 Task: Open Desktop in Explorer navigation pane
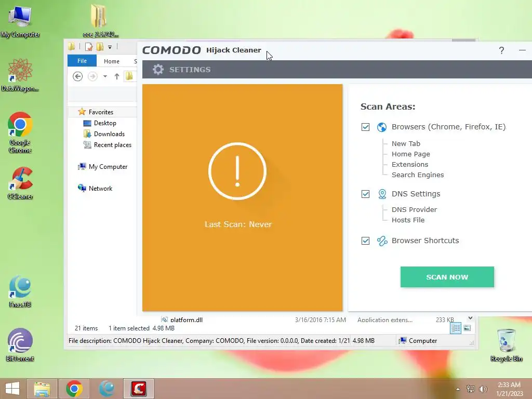point(105,123)
